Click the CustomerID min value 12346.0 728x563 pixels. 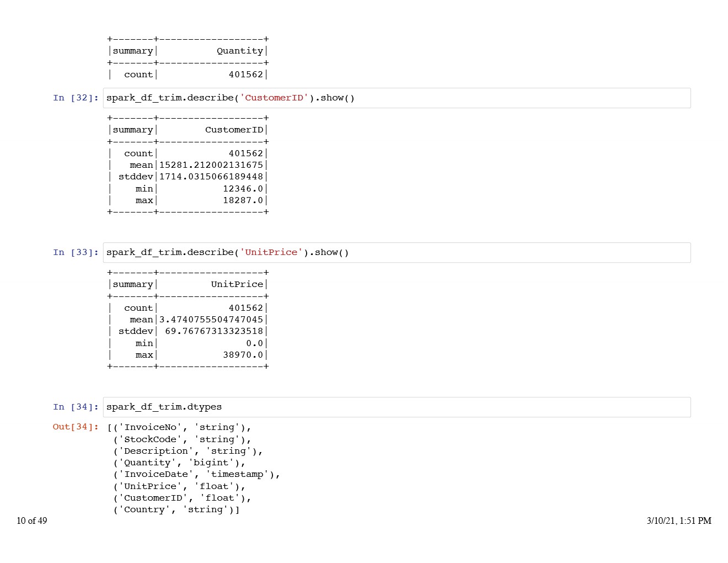(x=243, y=189)
